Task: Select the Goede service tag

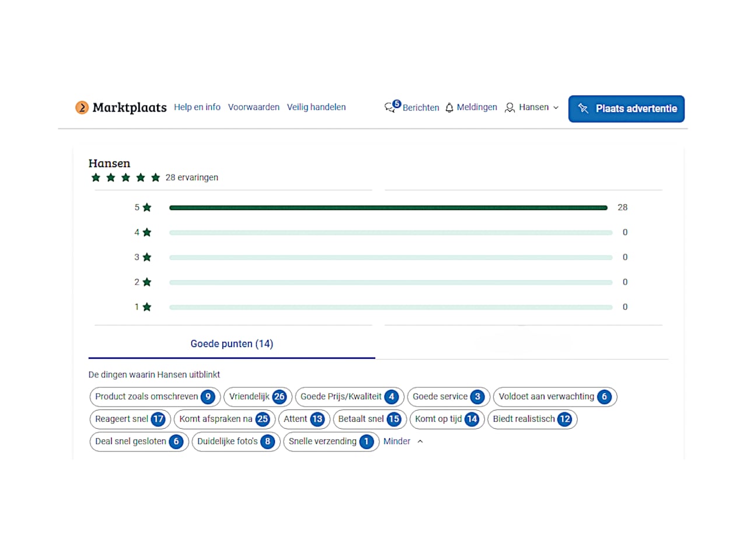Action: tap(448, 397)
